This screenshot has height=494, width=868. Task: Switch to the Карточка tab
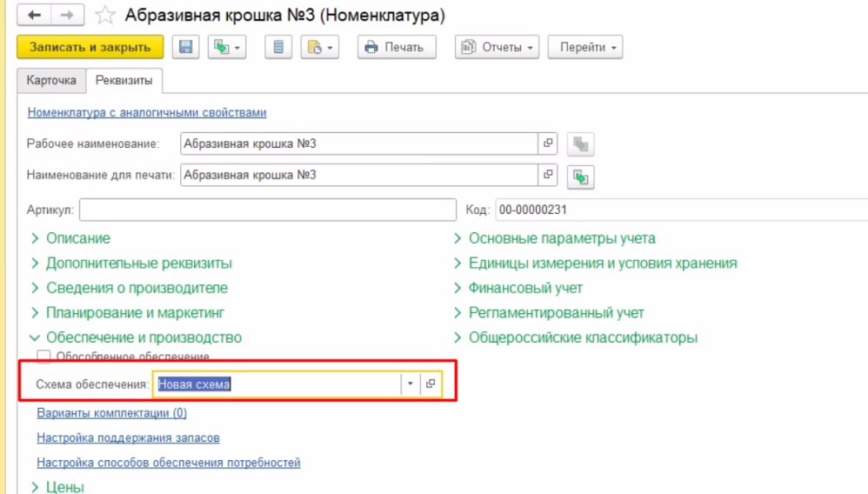[x=51, y=81]
